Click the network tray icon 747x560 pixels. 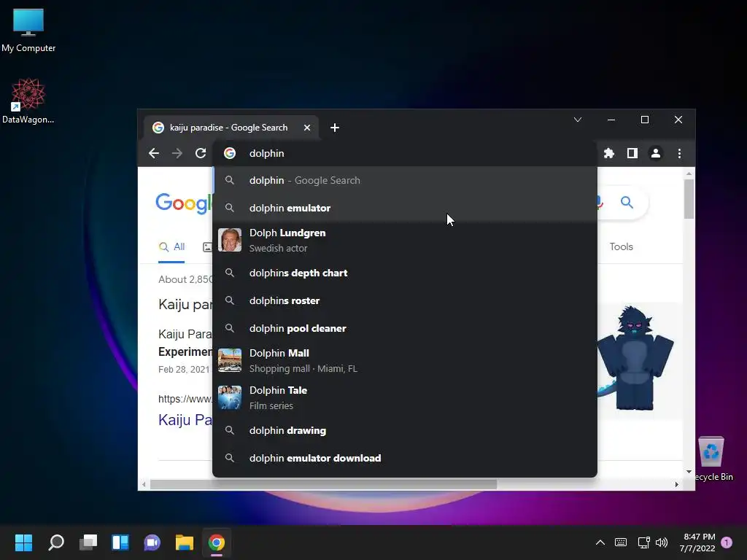click(643, 542)
